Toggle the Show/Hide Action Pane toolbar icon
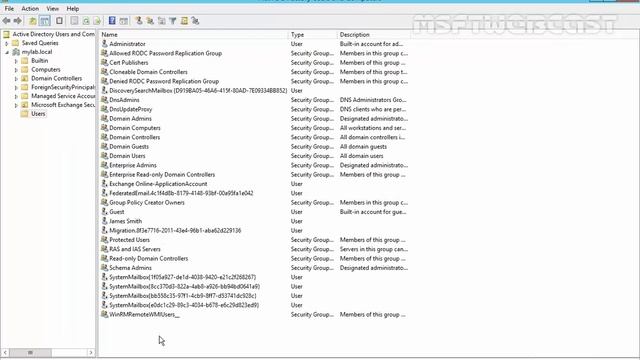This screenshot has width=640, height=360. point(124,20)
